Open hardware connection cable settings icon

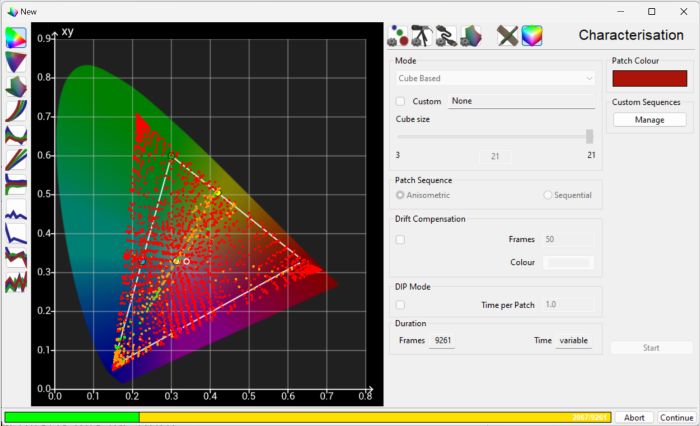click(x=446, y=36)
